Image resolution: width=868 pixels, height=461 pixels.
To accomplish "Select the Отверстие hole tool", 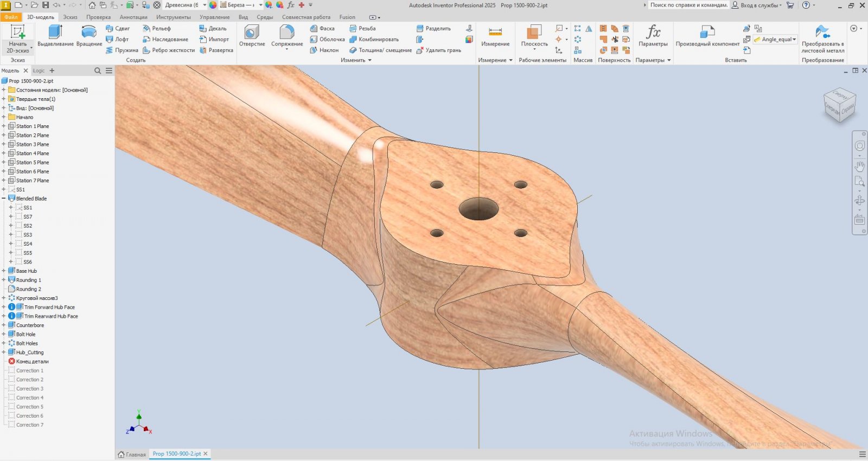I will [252, 36].
